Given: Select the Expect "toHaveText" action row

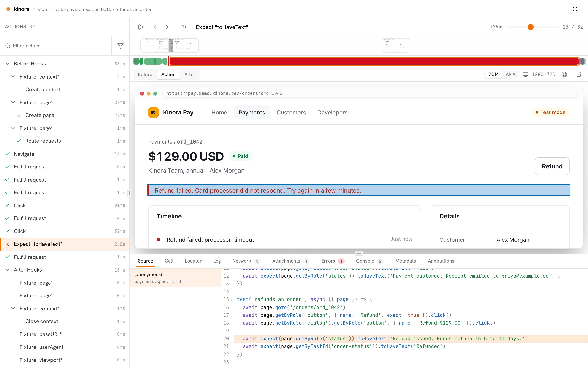Looking at the screenshot, I should (x=65, y=244).
